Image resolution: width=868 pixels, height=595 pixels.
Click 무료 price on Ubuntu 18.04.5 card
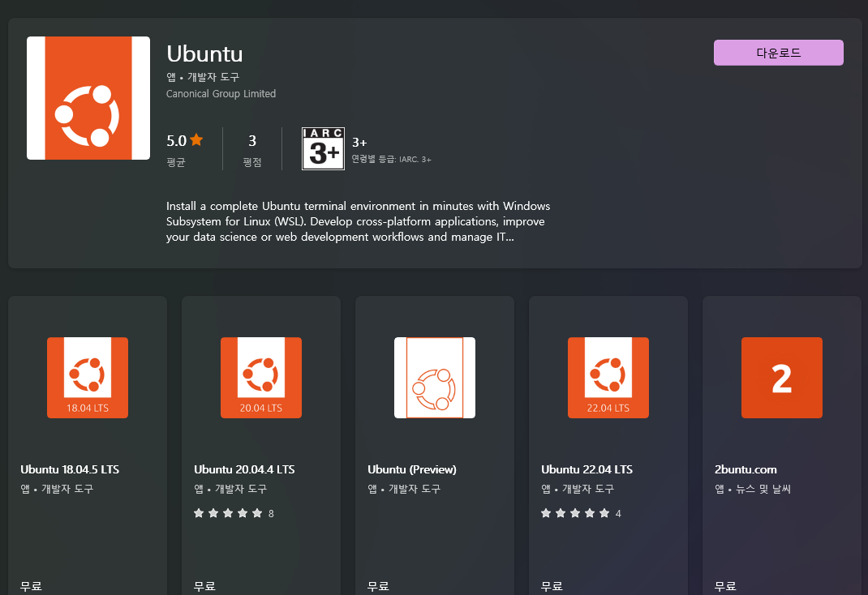[31, 586]
